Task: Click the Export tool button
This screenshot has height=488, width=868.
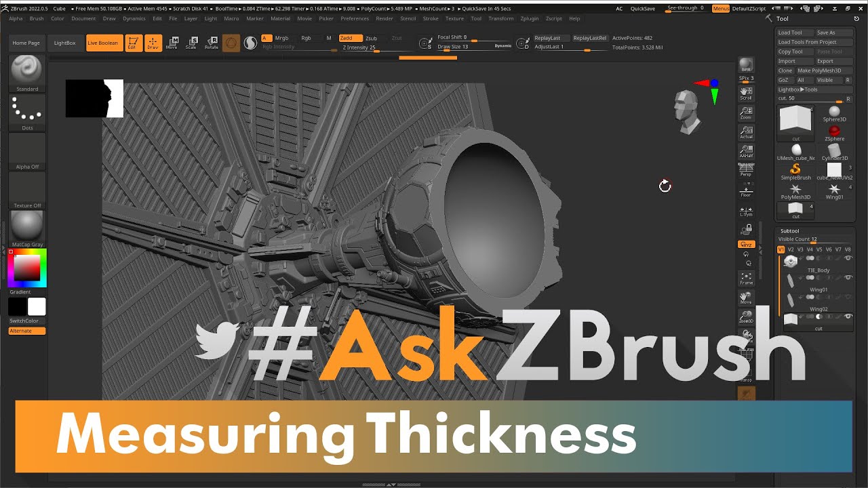Action: tap(834, 61)
